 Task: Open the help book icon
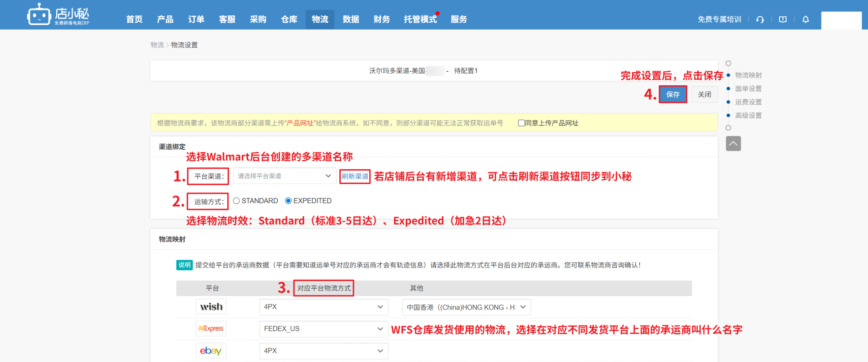tap(782, 19)
